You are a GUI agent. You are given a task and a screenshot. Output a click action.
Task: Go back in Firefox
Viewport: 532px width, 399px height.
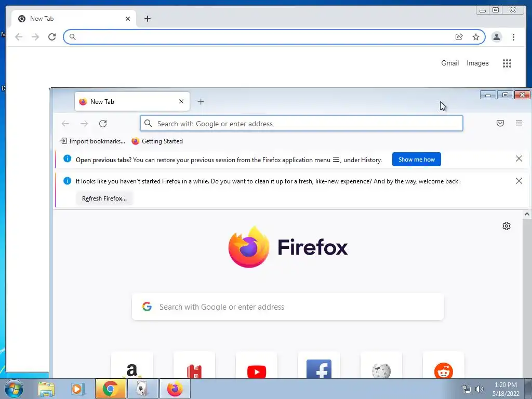click(x=65, y=124)
